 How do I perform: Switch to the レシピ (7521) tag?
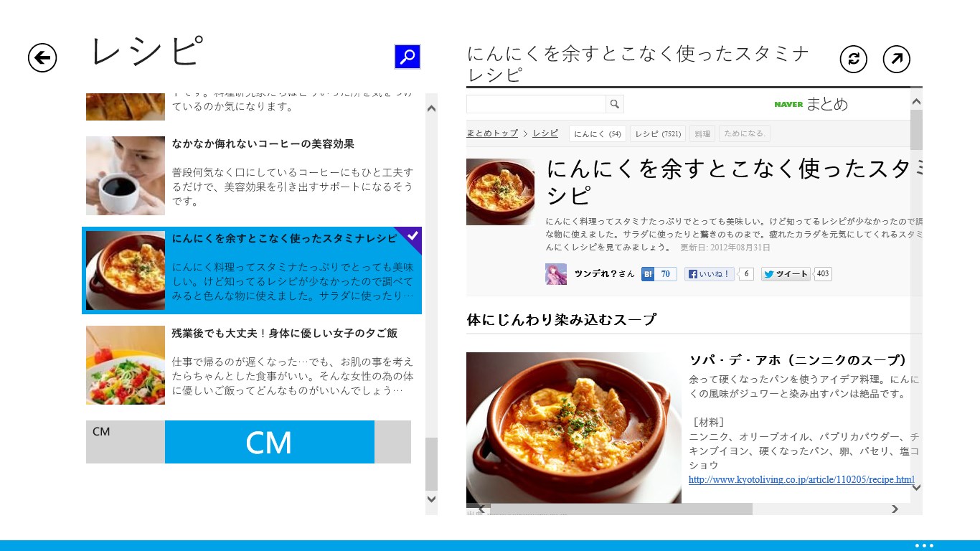click(657, 133)
